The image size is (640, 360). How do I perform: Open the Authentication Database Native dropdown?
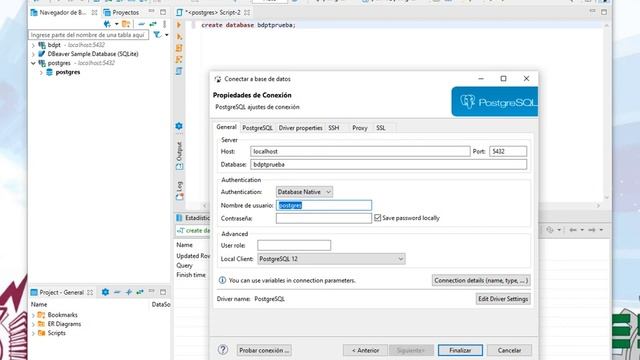304,192
